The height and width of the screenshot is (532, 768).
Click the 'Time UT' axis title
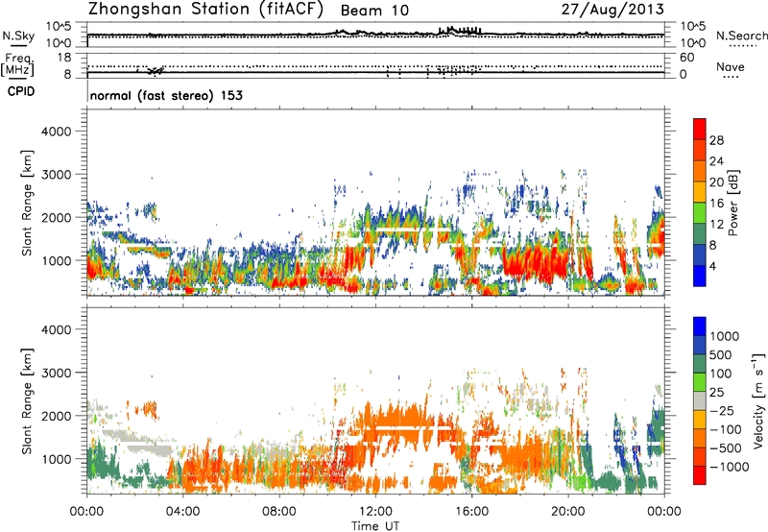pyautogui.click(x=375, y=526)
